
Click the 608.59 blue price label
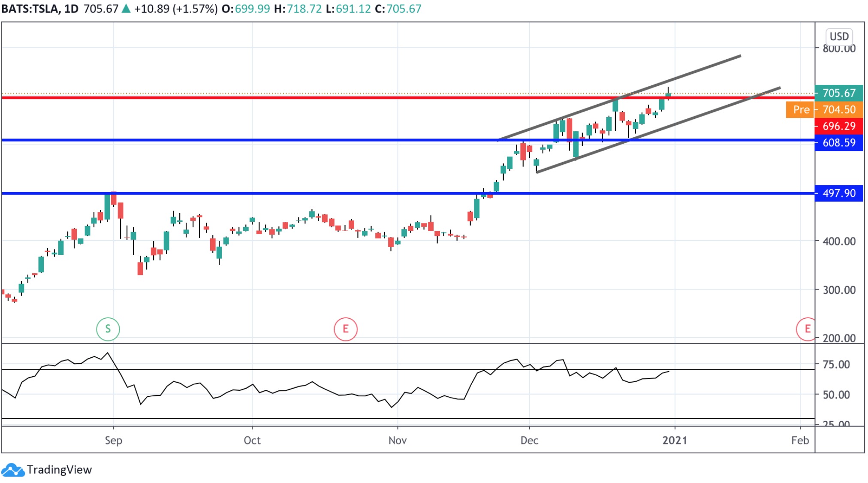click(838, 142)
